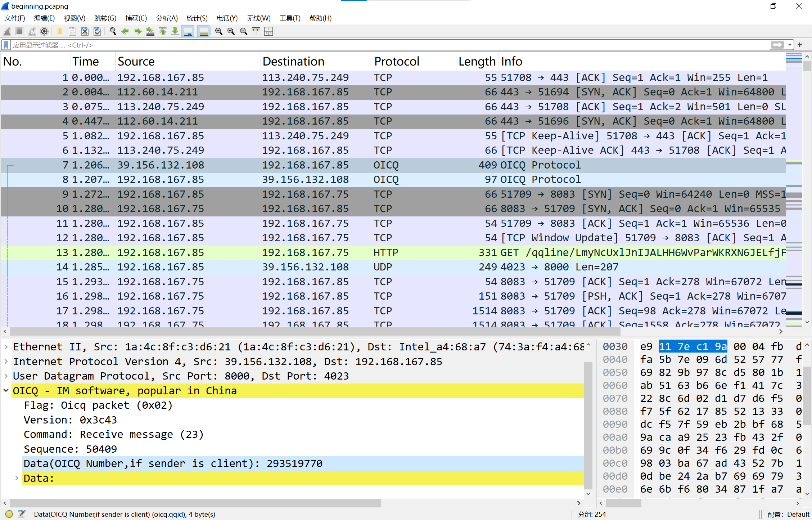Viewport: 812px width, 520px height.
Task: Go back with the green left arrow
Action: coord(125,32)
